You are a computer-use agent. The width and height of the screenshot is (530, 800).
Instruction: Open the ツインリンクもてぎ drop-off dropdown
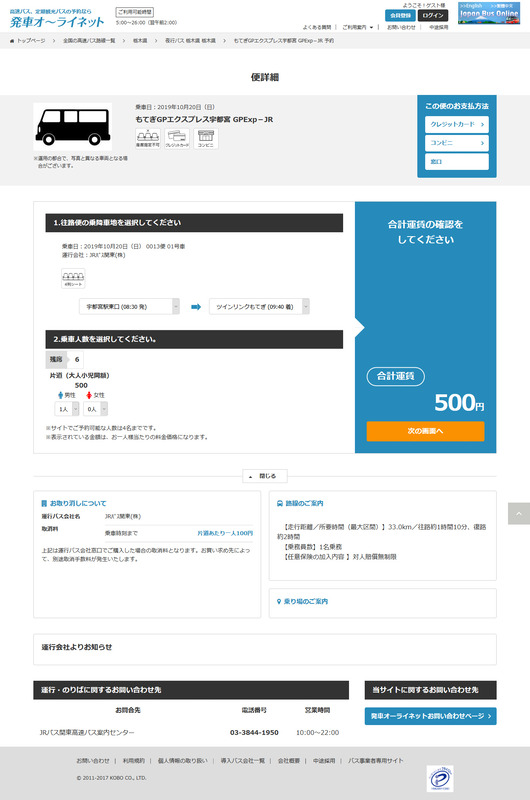tap(259, 307)
